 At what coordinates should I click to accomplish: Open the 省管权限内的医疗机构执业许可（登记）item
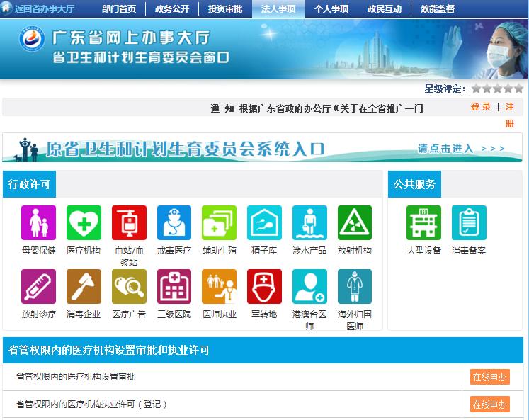(x=91, y=404)
